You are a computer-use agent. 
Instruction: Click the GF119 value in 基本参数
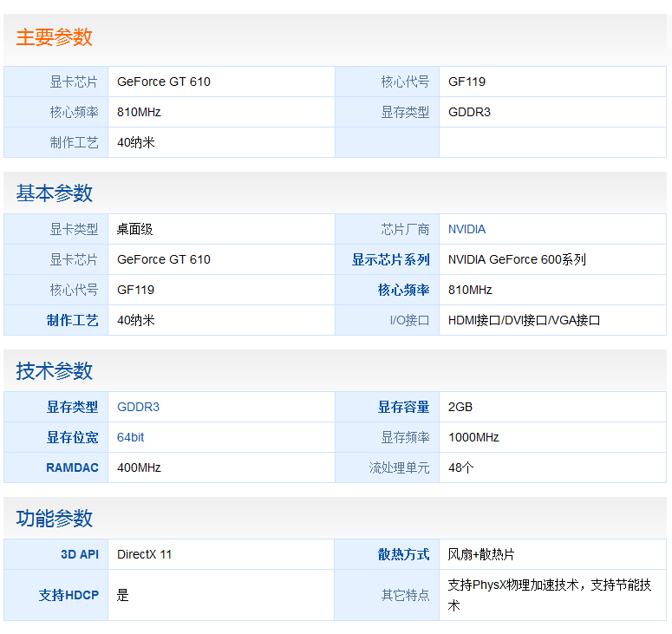point(135,291)
